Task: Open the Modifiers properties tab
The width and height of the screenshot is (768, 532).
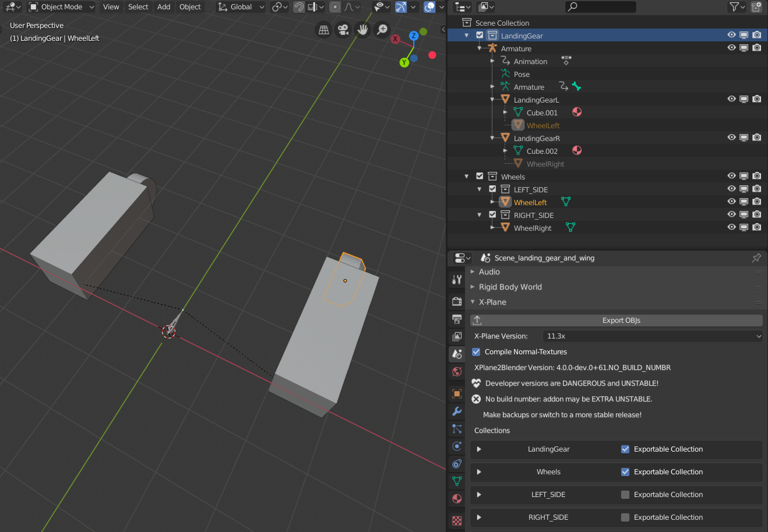Action: pyautogui.click(x=457, y=411)
